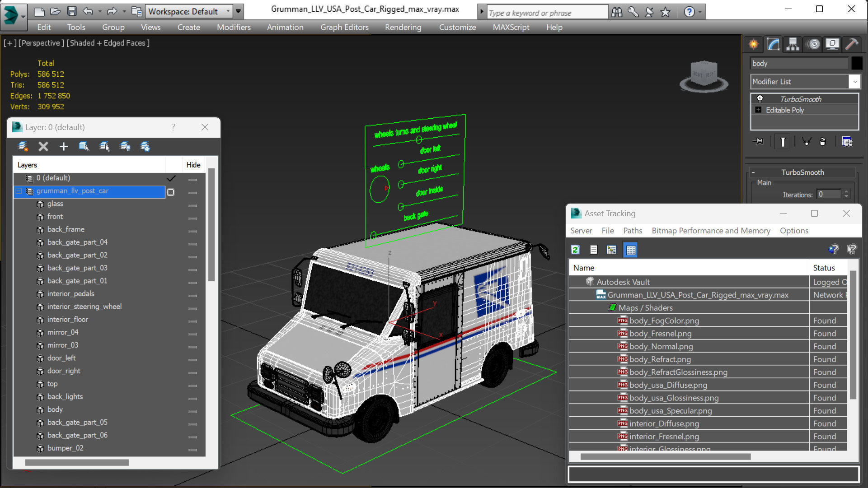
Task: Click the keyword search input field
Action: coord(547,13)
